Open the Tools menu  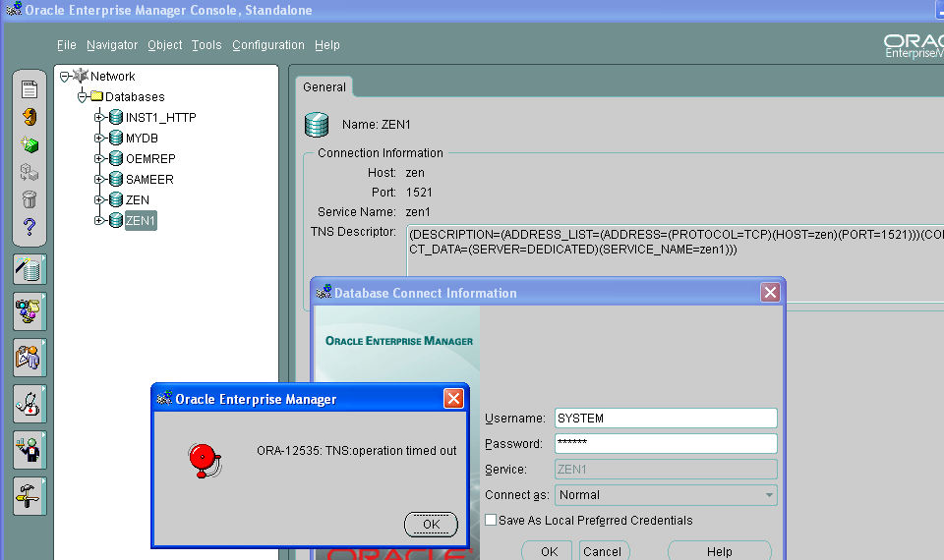[206, 45]
